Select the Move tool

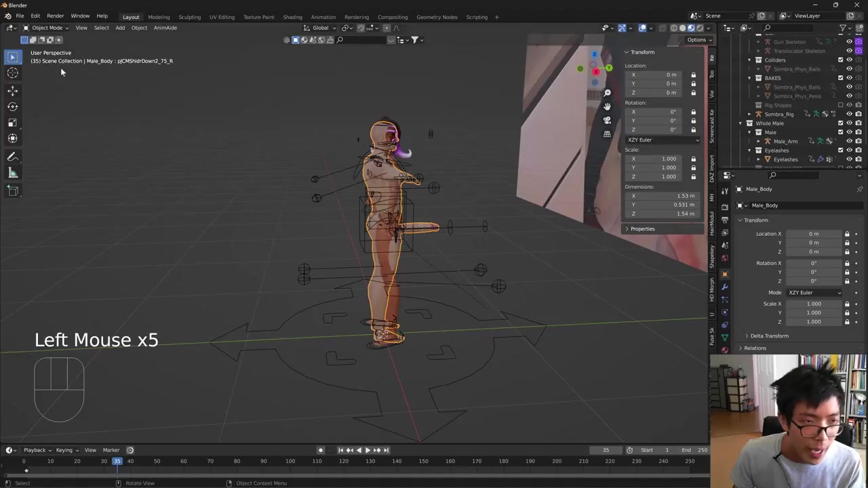click(12, 90)
